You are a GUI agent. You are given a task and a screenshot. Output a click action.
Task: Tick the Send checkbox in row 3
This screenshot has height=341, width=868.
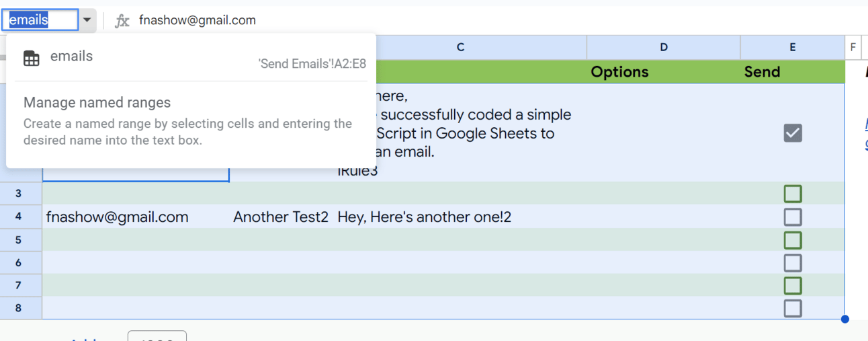click(x=793, y=194)
